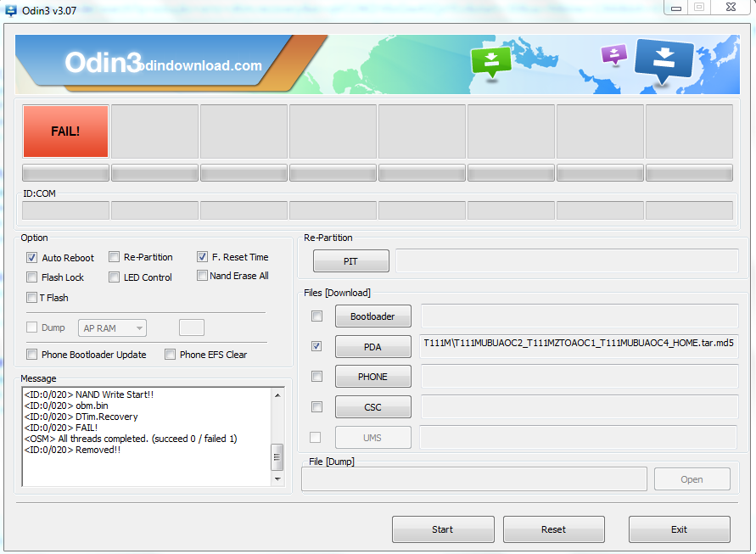756x554 pixels.
Task: Minimize the Odin3 window
Action: (x=676, y=8)
